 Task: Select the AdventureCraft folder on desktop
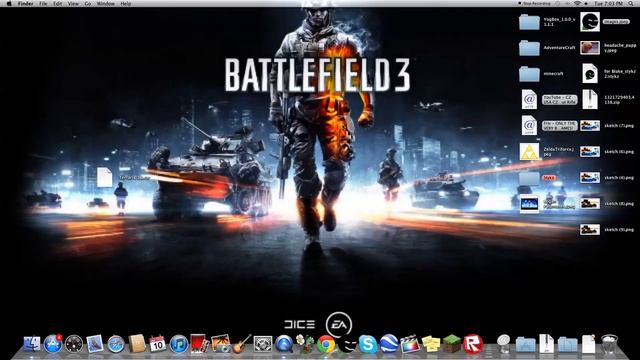click(529, 48)
